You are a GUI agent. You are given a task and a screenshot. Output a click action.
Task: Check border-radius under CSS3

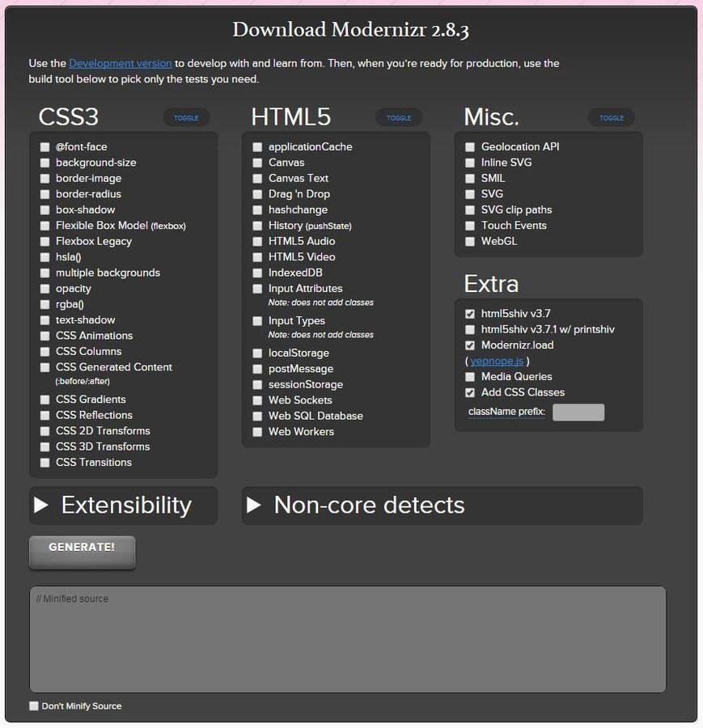tap(44, 194)
